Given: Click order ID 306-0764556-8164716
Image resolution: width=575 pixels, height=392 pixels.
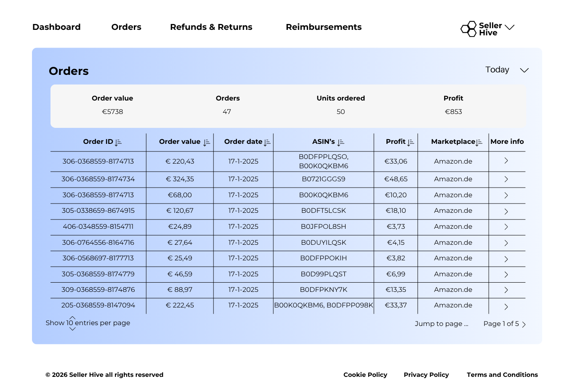Looking at the screenshot, I should [x=98, y=243].
